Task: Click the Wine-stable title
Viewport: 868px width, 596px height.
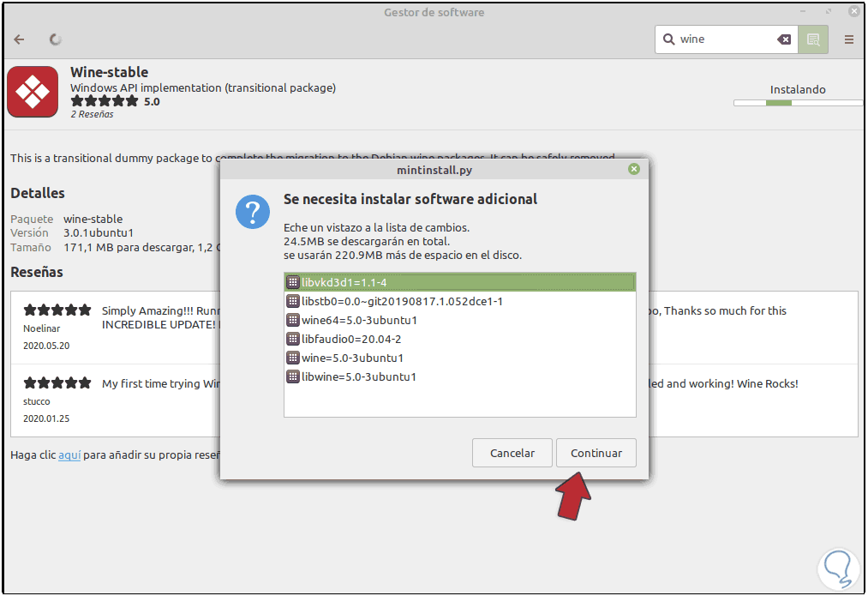Action: [109, 73]
